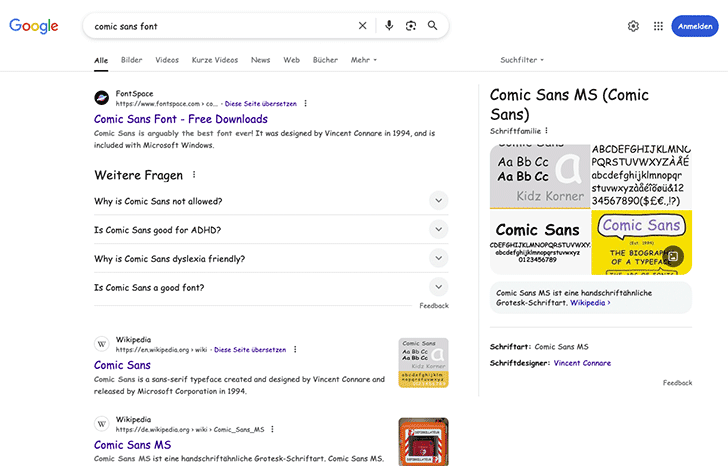Click Feedback under the knowledge panel

[677, 382]
